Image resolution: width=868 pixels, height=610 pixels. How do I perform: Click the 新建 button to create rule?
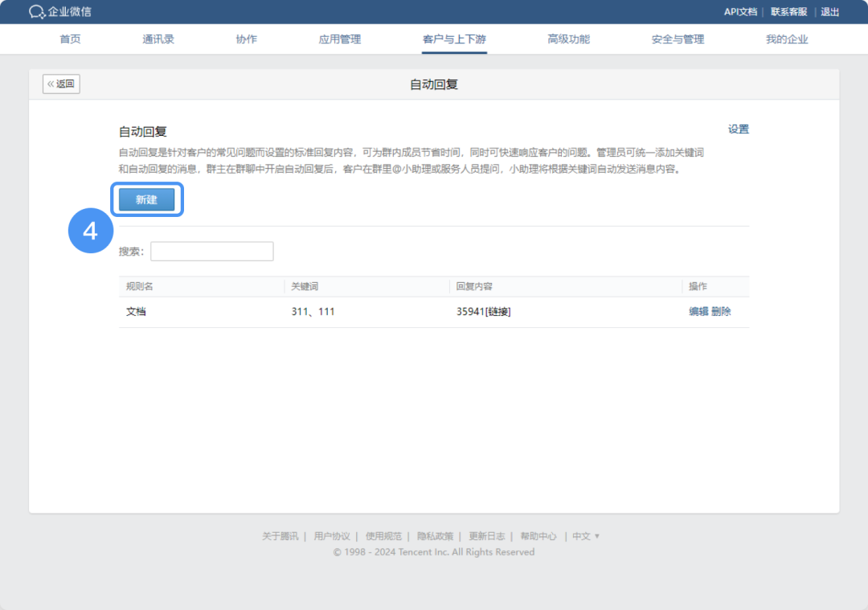[146, 200]
